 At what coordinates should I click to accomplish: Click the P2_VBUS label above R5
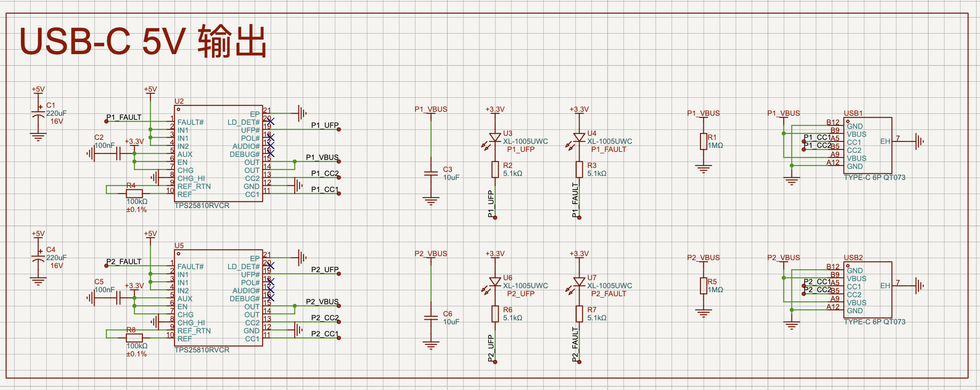click(703, 258)
